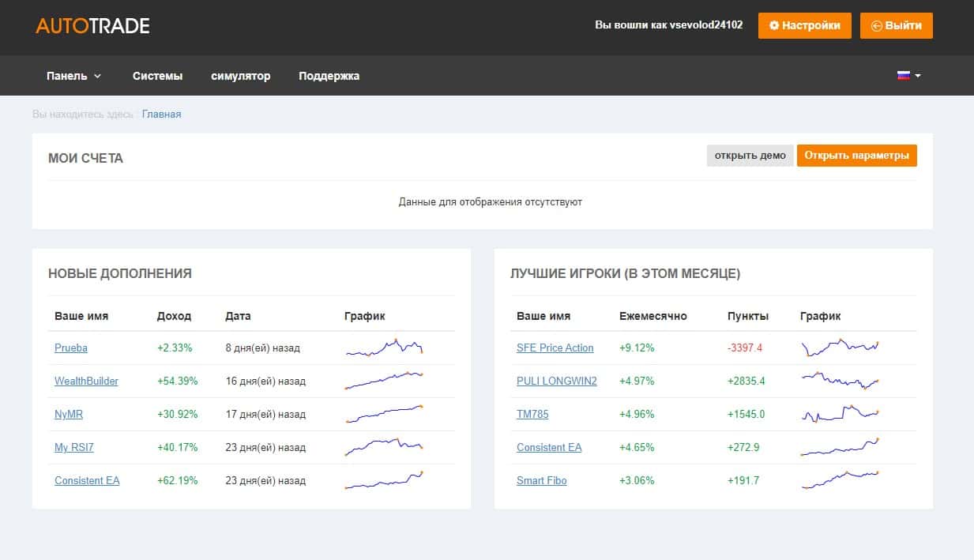The height and width of the screenshot is (560, 974).
Task: Open the Поддержка section
Action: (x=329, y=76)
